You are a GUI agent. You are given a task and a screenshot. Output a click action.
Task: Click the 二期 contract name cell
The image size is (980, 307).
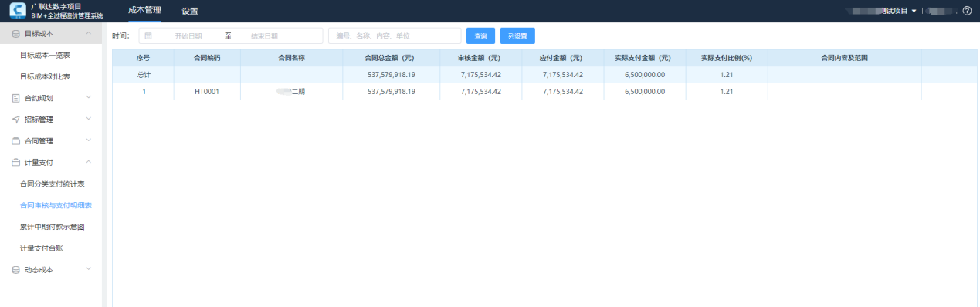[x=292, y=92]
